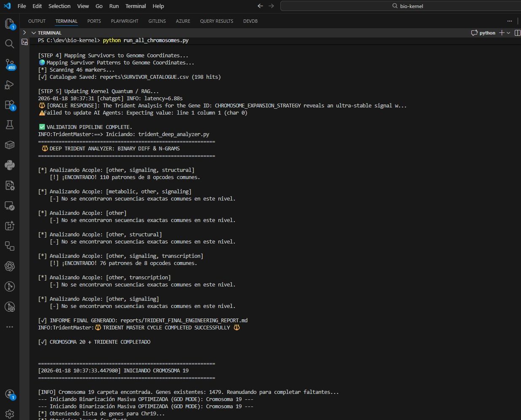This screenshot has width=521, height=420.
Task: Go back using the navigation arrow
Action: pos(260,6)
